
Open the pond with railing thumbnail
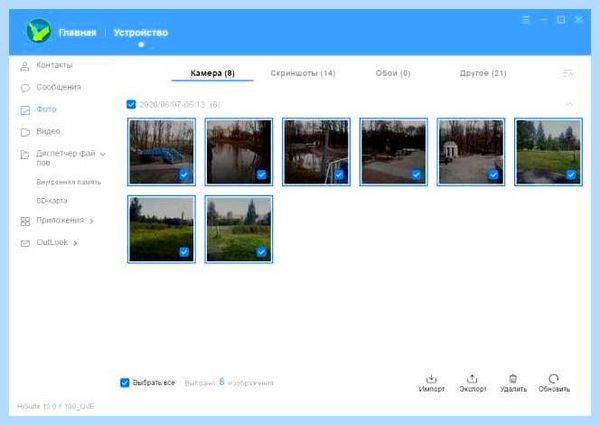point(316,151)
